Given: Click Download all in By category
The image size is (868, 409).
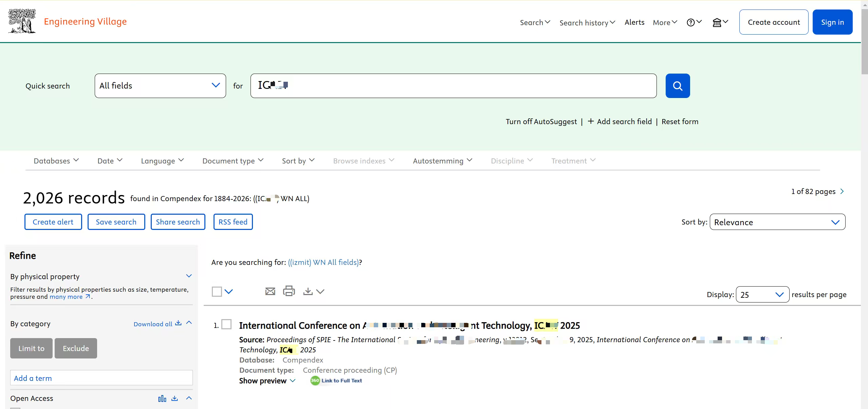Looking at the screenshot, I should 158,324.
